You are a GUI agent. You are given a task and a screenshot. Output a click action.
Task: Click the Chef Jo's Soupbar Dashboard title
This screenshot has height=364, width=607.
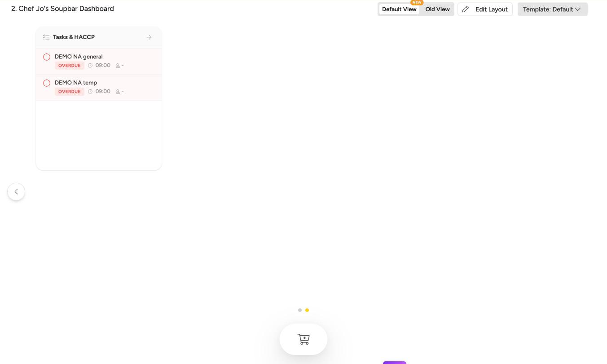pos(62,9)
